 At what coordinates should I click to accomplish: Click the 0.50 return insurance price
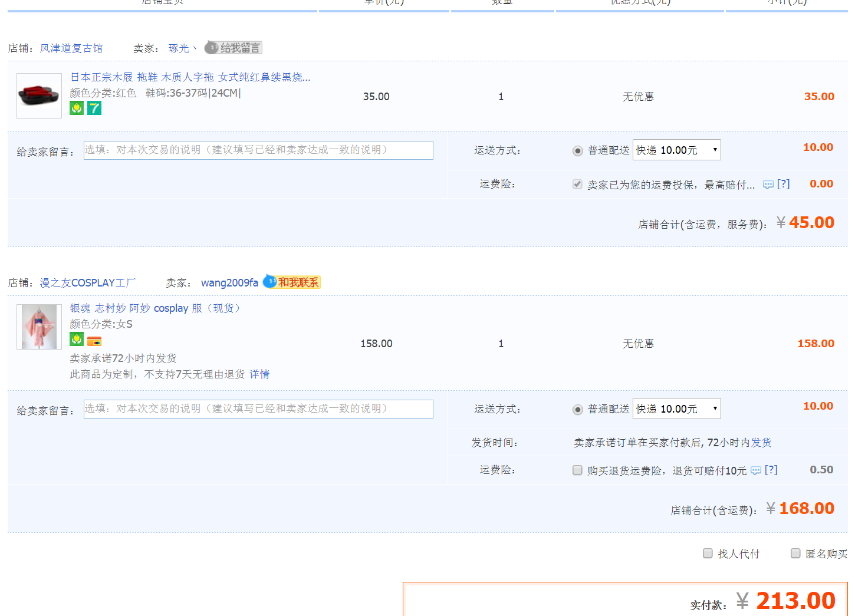(821, 470)
